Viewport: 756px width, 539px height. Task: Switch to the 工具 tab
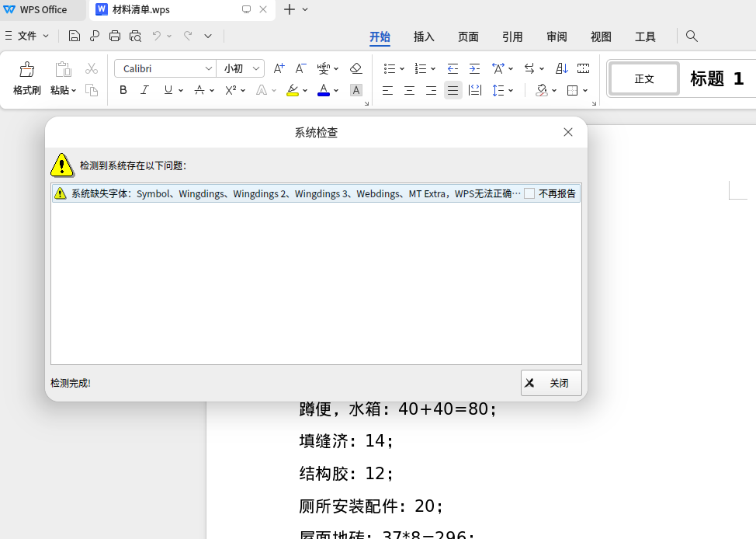[645, 37]
